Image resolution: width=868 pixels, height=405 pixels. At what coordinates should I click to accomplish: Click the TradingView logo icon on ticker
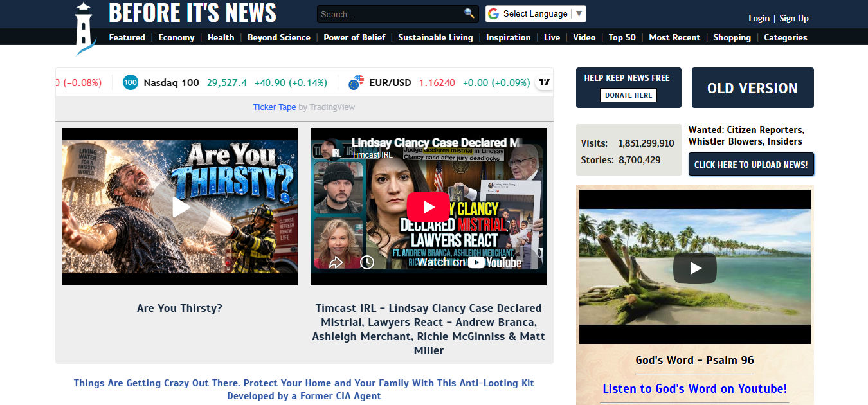[544, 82]
